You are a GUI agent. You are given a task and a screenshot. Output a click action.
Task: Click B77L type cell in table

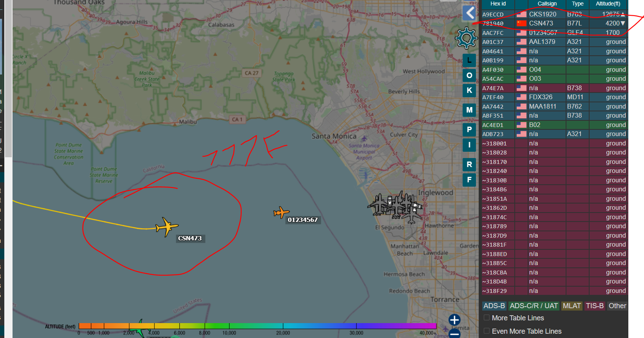click(x=577, y=24)
